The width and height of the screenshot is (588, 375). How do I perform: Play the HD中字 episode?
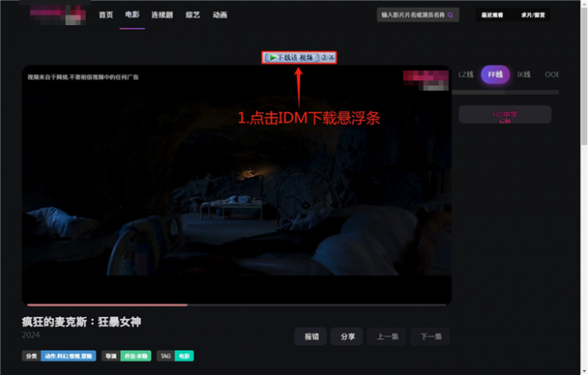(x=505, y=115)
